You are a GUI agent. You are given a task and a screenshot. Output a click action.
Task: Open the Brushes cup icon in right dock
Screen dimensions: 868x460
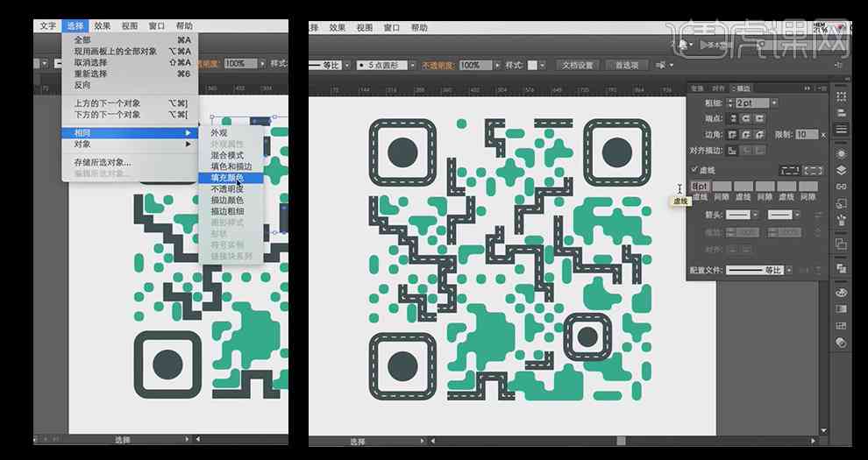tap(842, 220)
